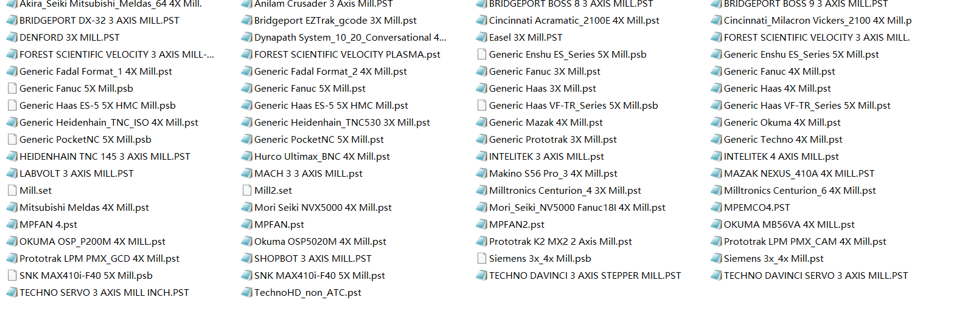Select file Generic Fanuc 3X Mill.pst
Viewport: 980px width, 328px height.
pos(544,71)
